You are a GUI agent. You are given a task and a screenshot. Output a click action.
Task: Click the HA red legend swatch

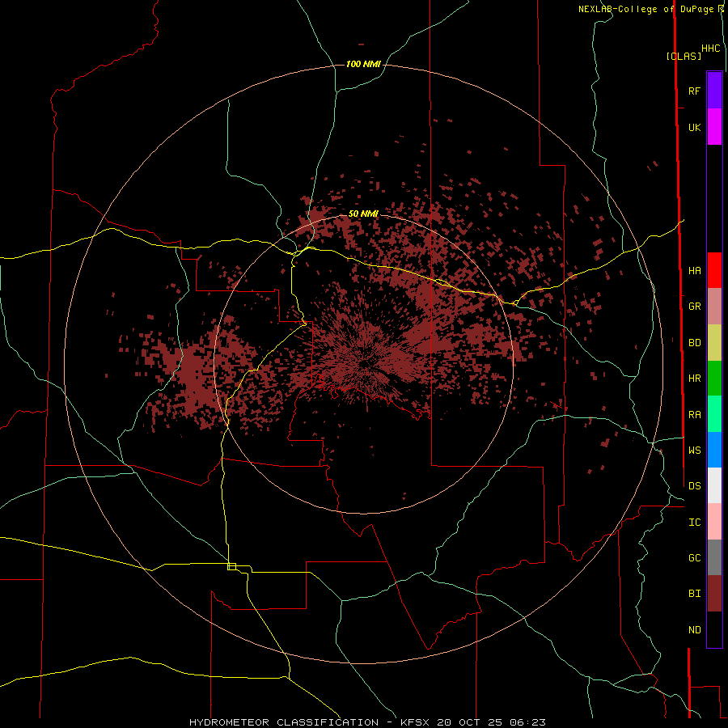714,270
